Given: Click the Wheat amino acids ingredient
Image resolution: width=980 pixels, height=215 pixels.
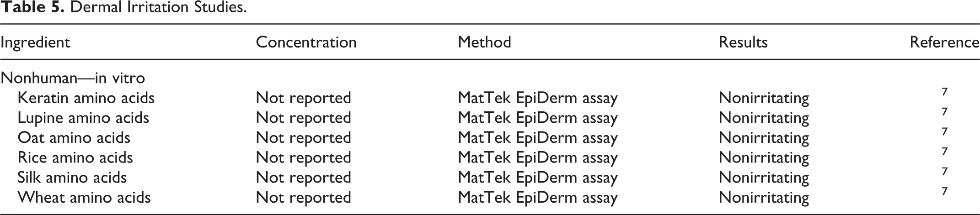Looking at the screenshot, I should 84,197.
